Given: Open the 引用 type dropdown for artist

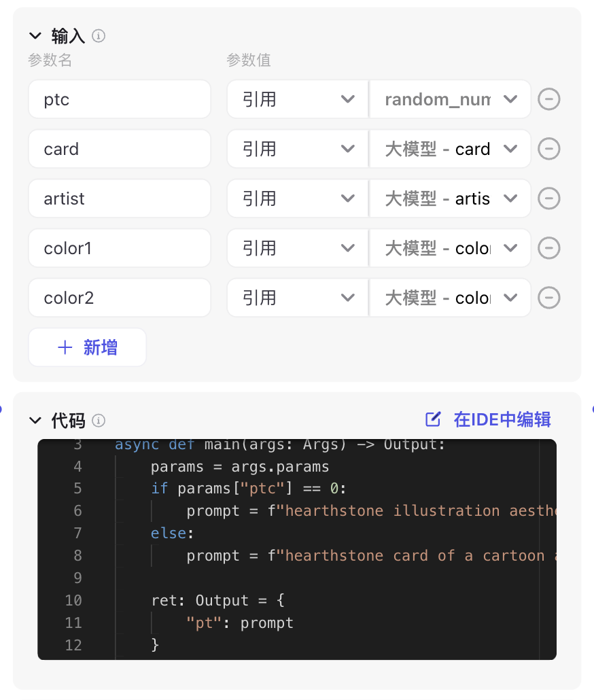Looking at the screenshot, I should (298, 198).
